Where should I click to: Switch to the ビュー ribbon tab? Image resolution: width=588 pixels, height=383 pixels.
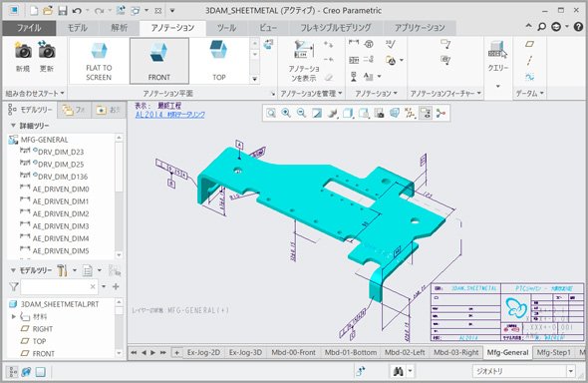pos(268,28)
